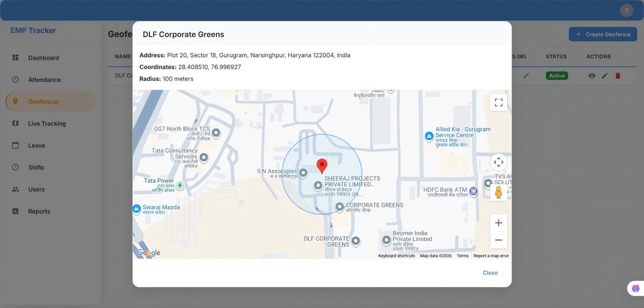Open map camera pan controls
644x308 pixels.
[498, 162]
